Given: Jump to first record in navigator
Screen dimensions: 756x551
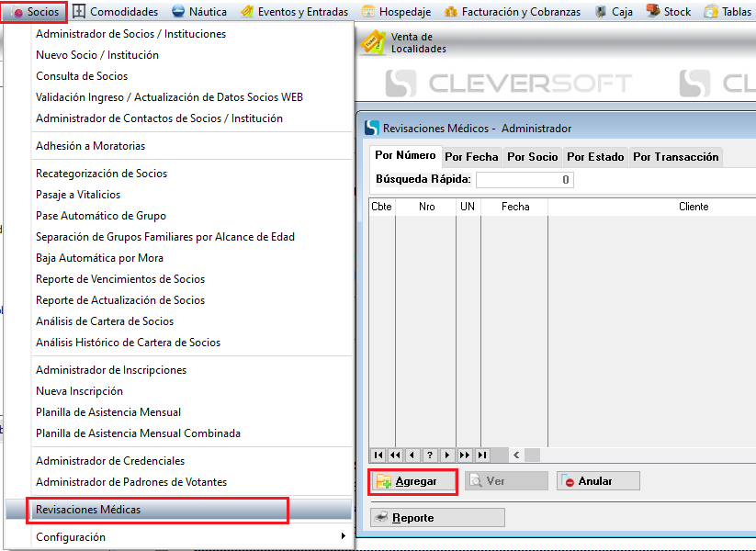Looking at the screenshot, I should tap(378, 455).
